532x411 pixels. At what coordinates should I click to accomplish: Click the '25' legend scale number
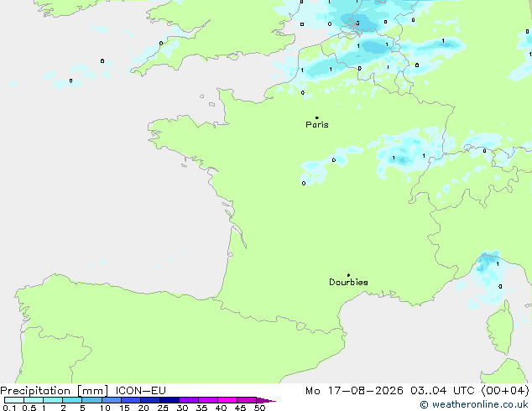click(163, 408)
